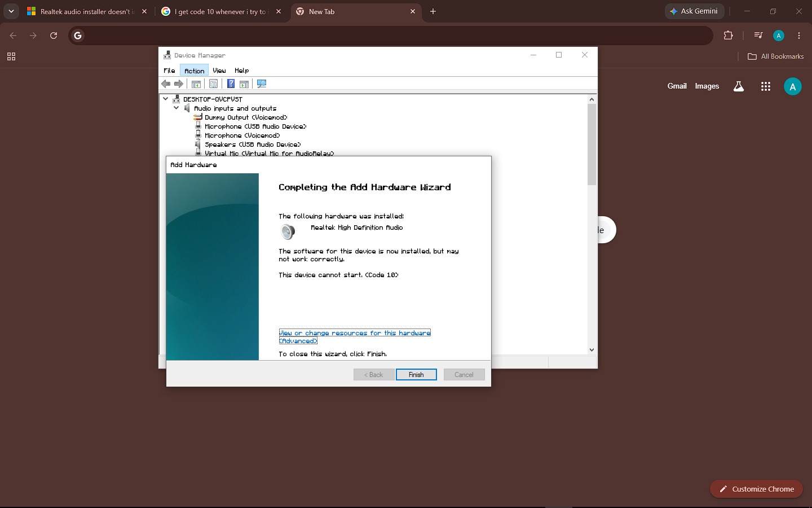Toggle the action pane icon in Device Manager

click(244, 84)
